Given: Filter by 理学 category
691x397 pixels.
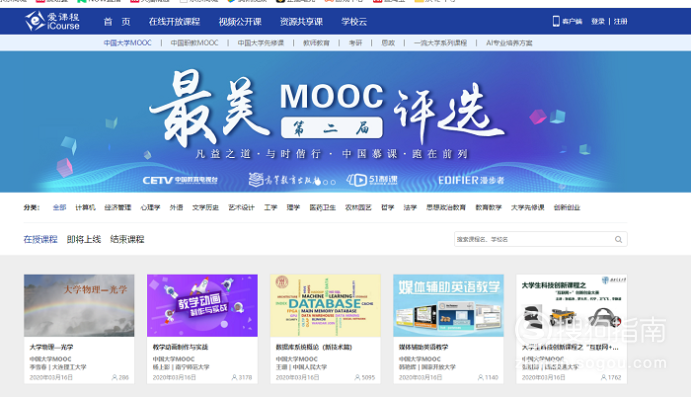Looking at the screenshot, I should [x=293, y=208].
